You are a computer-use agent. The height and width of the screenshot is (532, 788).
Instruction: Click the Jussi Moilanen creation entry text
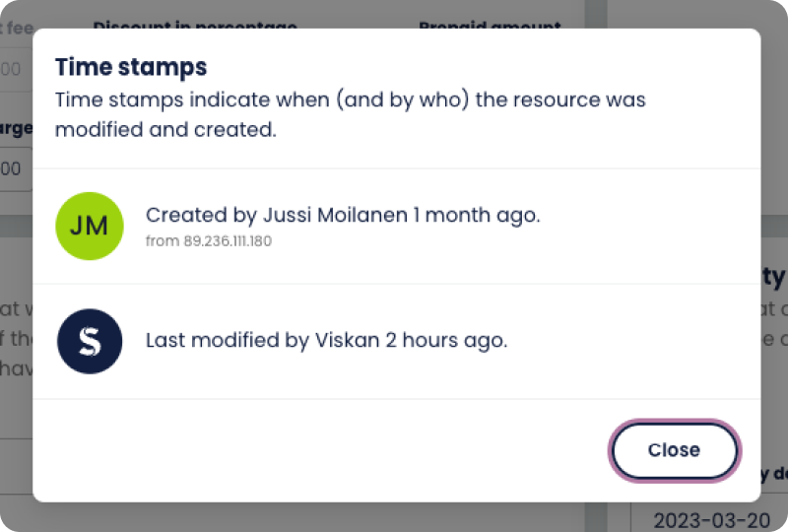343,215
